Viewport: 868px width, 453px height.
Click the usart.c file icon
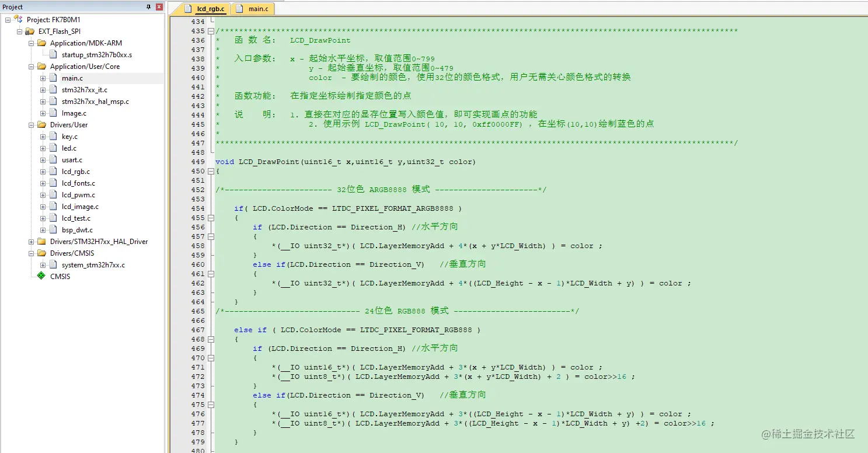click(53, 160)
